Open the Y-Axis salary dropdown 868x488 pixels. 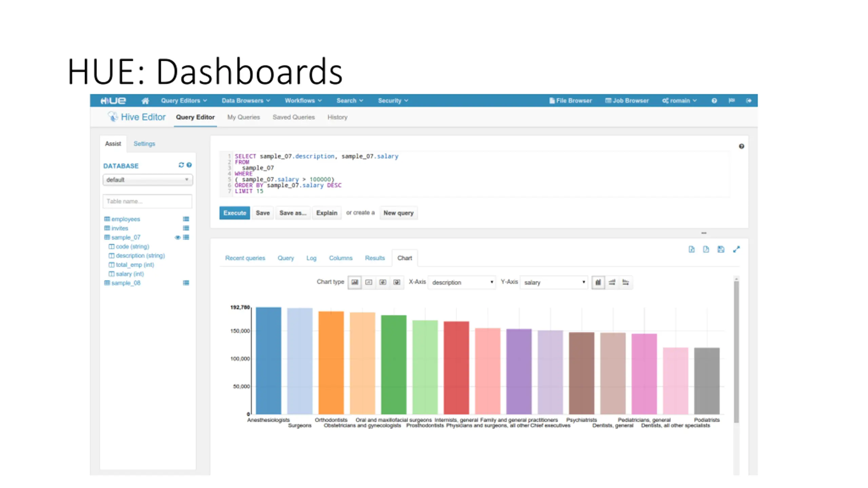pyautogui.click(x=554, y=282)
